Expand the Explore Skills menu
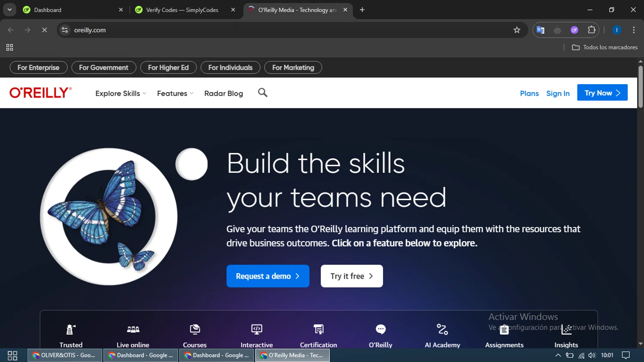This screenshot has height=362, width=644. pos(121,93)
